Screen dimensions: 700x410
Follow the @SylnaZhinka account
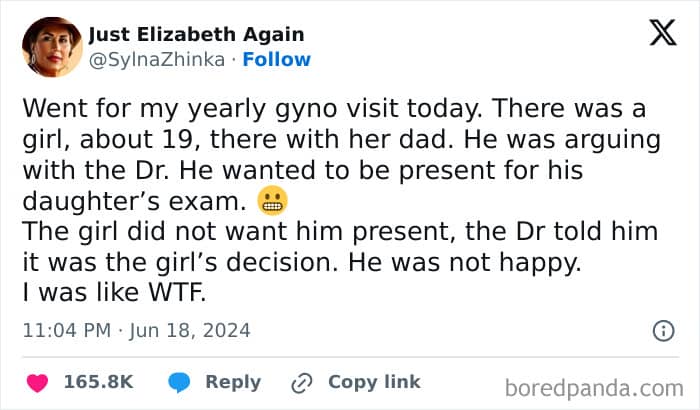tap(277, 59)
